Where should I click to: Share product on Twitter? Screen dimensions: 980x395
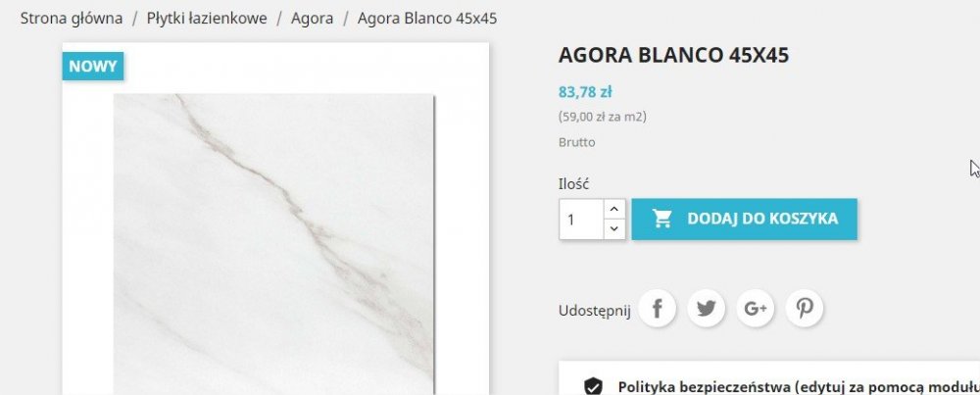click(x=707, y=308)
